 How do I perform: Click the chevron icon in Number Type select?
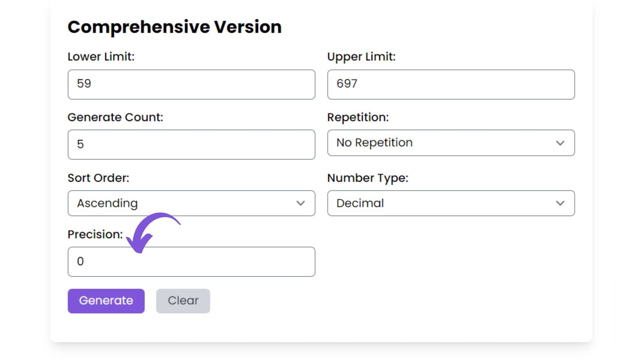(x=560, y=203)
